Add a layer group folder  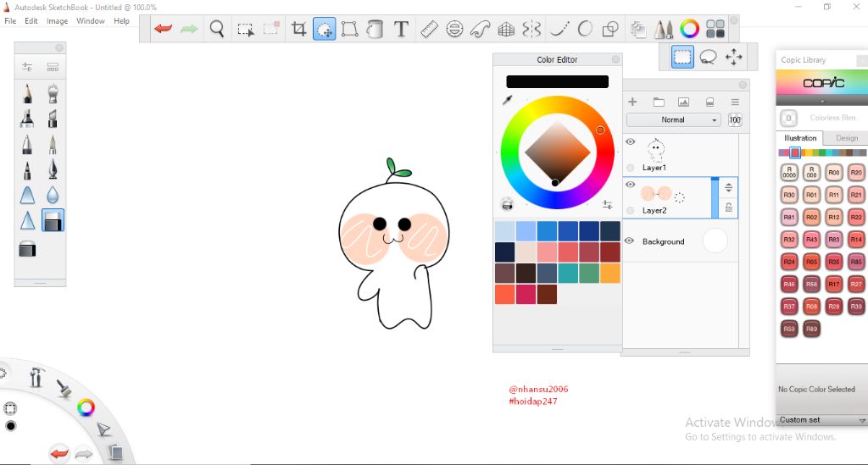659,102
